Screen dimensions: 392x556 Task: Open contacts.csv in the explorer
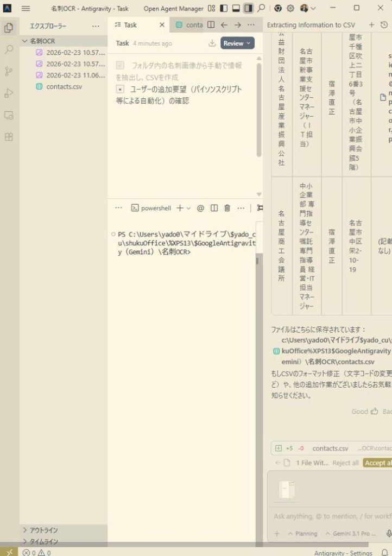pos(64,86)
